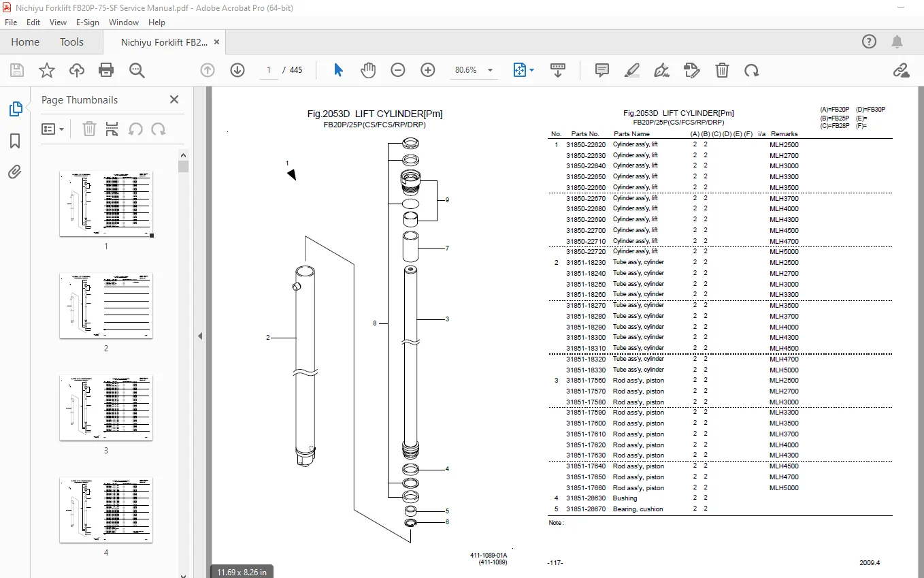Click the 'Remarks' column header
The image size is (924, 578).
pos(784,134)
